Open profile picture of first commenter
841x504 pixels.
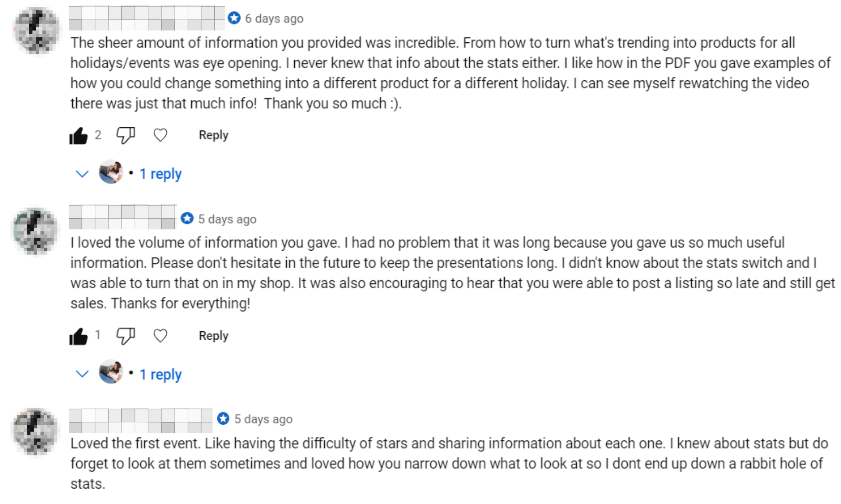[x=36, y=30]
